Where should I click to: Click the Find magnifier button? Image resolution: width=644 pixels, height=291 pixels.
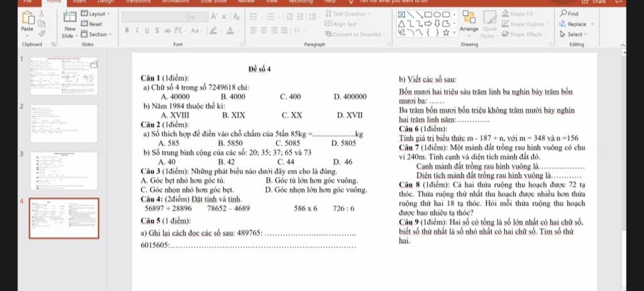[x=569, y=14]
